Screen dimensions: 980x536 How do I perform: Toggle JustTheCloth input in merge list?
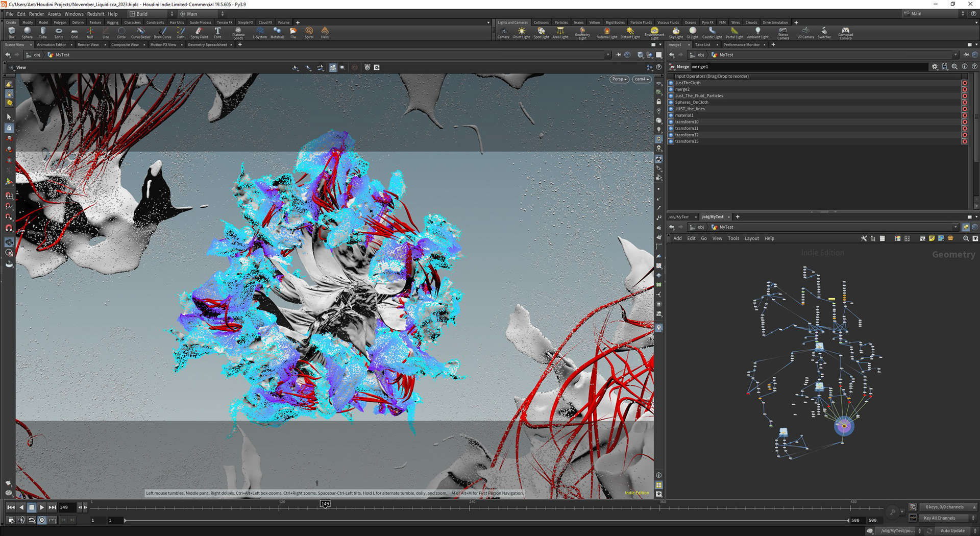click(x=671, y=83)
